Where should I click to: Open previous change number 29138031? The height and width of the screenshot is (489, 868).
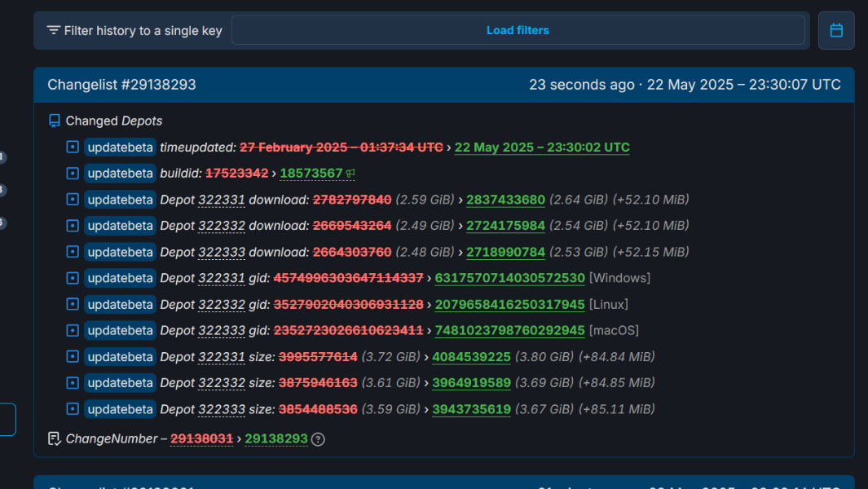point(201,438)
